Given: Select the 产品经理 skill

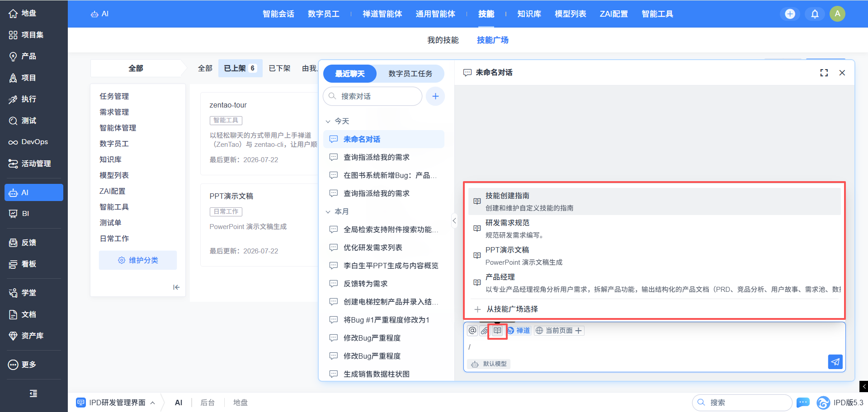Looking at the screenshot, I should [x=655, y=283].
